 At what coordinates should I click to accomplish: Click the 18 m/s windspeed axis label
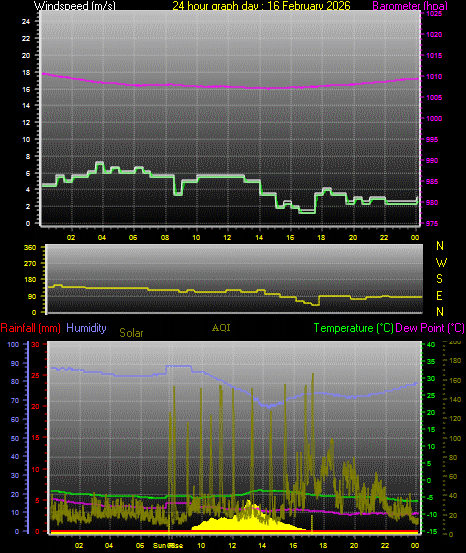[x=26, y=72]
